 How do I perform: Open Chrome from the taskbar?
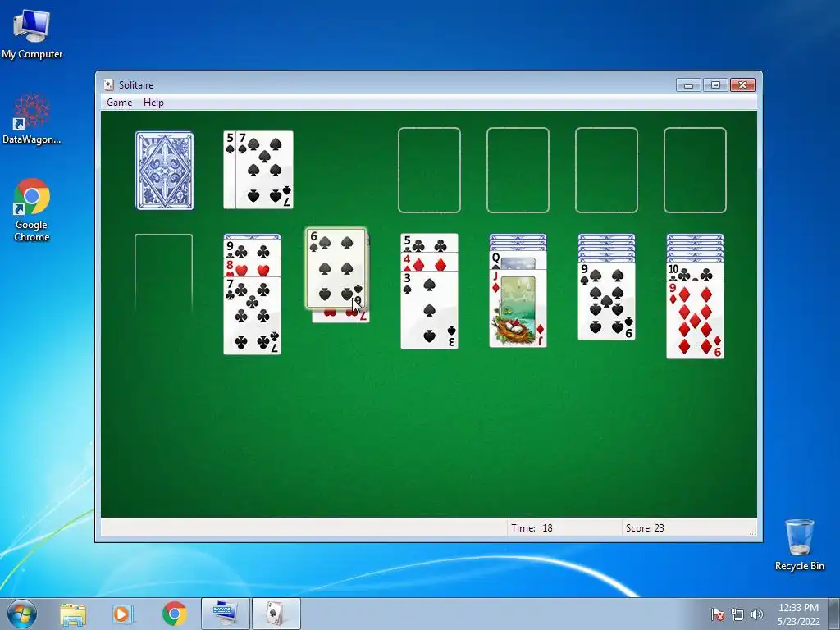coord(174,614)
